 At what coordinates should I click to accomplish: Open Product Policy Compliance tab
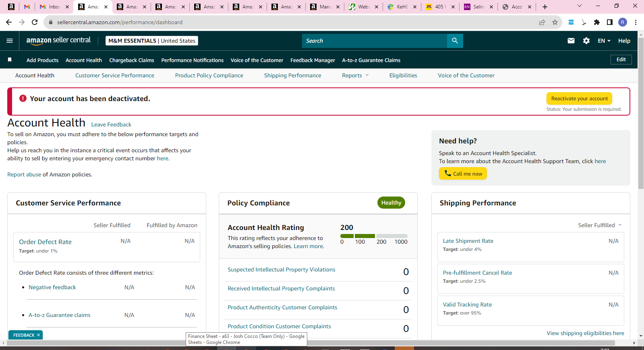coord(209,75)
